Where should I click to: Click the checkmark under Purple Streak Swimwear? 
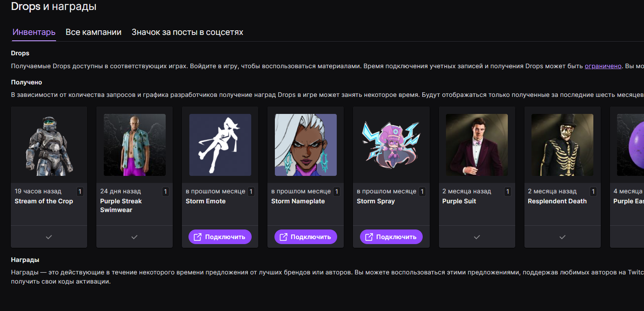pos(135,237)
